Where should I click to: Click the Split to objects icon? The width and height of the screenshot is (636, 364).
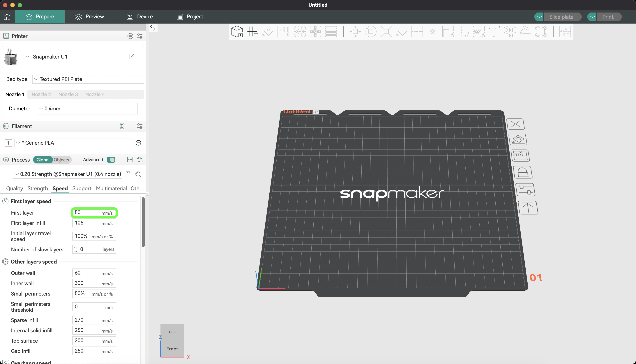click(300, 31)
